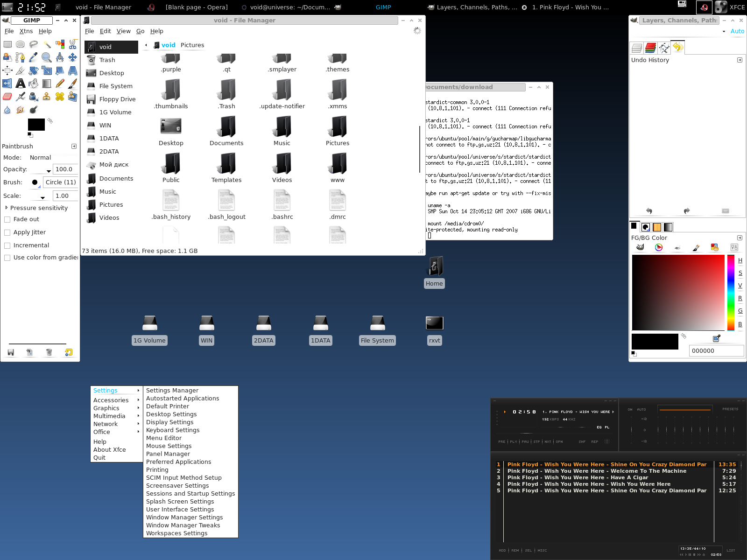Choose the Eraser tool
The width and height of the screenshot is (747, 560).
[x=7, y=97]
